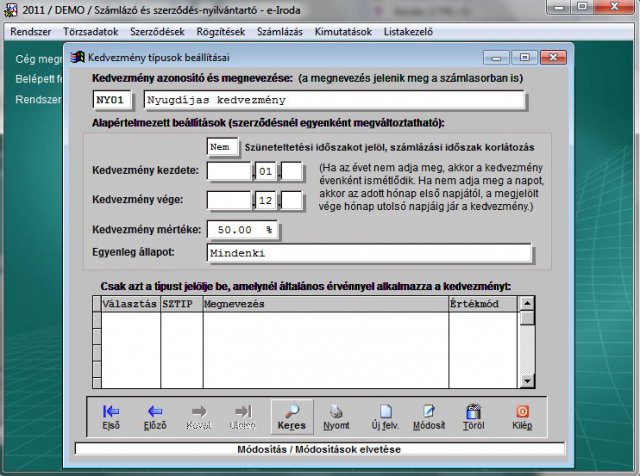The height and width of the screenshot is (476, 640).
Task: Exit the dialog via Kilép icon
Action: tap(521, 416)
